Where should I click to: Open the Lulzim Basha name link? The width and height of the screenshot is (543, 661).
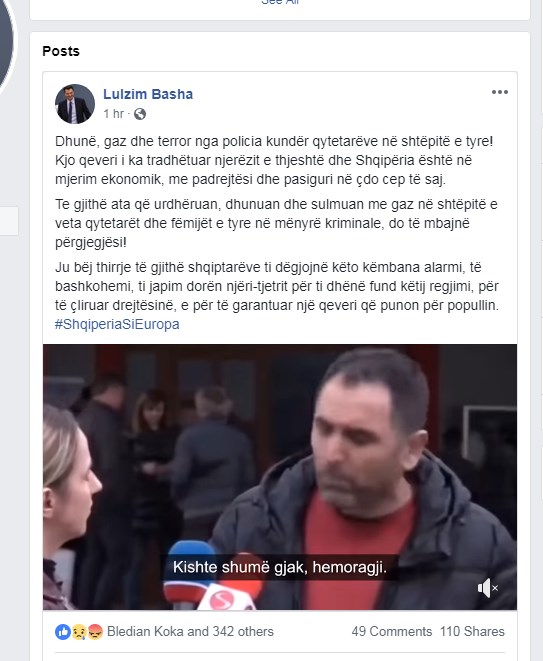pyautogui.click(x=148, y=94)
